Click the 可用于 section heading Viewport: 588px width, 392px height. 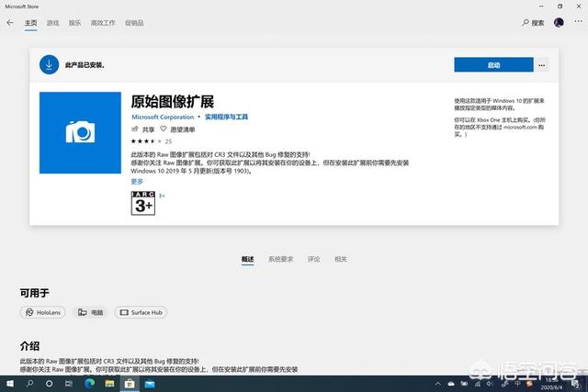point(35,293)
